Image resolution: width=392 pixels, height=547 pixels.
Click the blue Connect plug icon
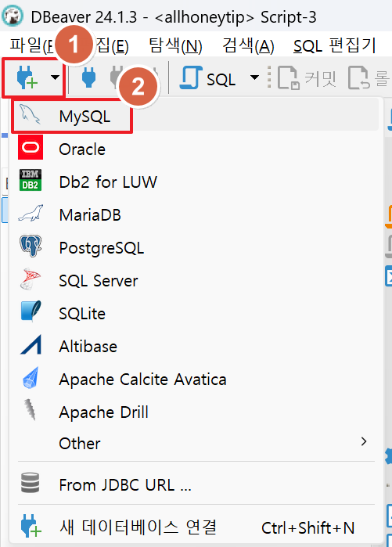(88, 77)
